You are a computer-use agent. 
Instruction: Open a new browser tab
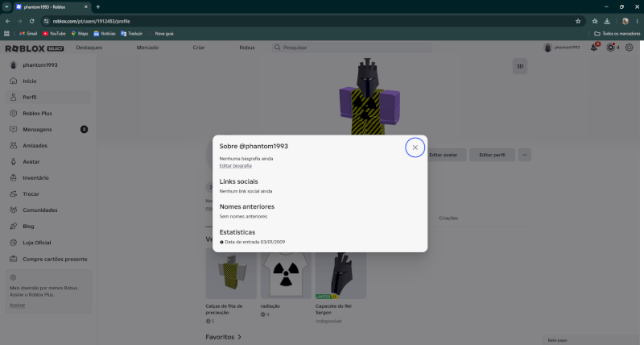tap(97, 7)
